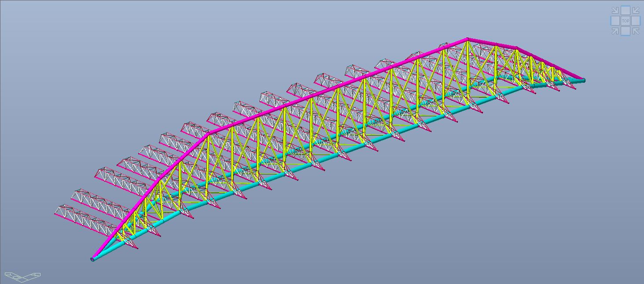644x284 pixels.
Task: Pick the right end node of the truss
Action: (x=583, y=80)
